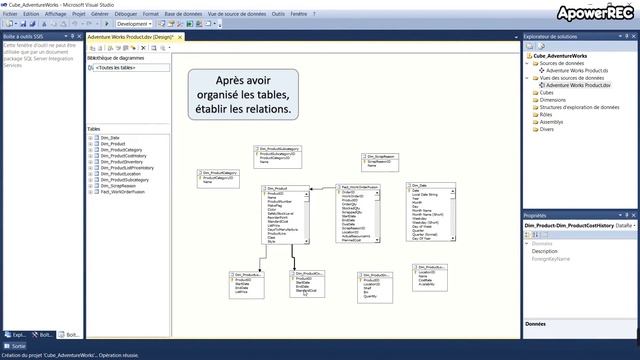Click the Dim_ScrapReason table in the diagram
This screenshot has width=640, height=360.
(x=380, y=162)
